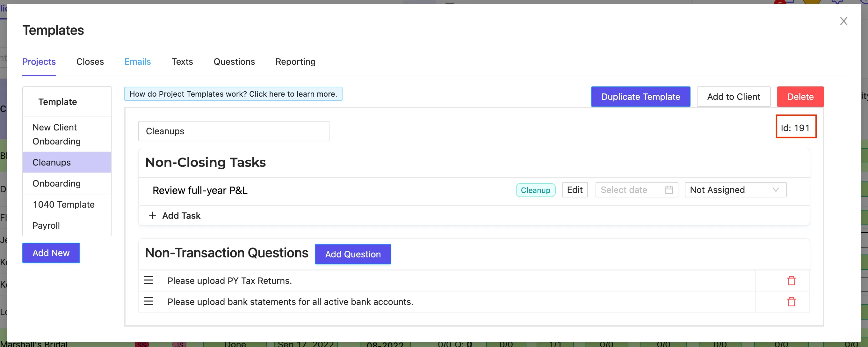This screenshot has height=347, width=868.
Task: Open the Reporting tab
Action: click(x=295, y=62)
